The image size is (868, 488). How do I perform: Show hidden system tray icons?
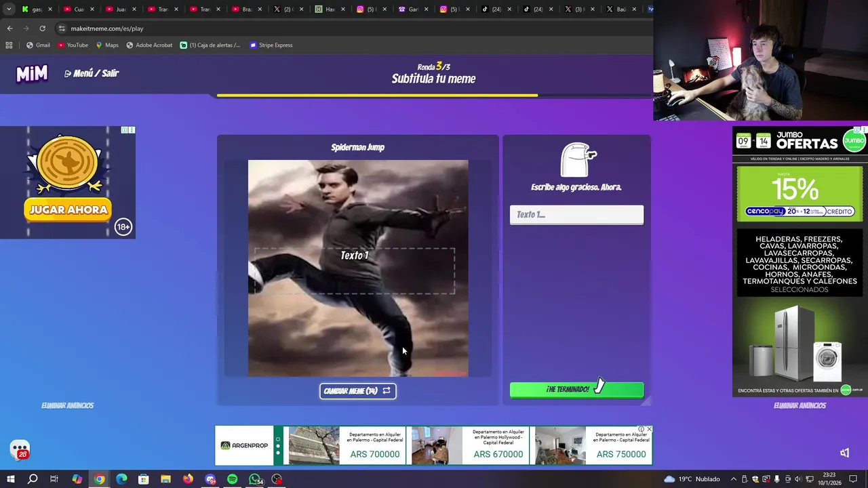point(734,479)
